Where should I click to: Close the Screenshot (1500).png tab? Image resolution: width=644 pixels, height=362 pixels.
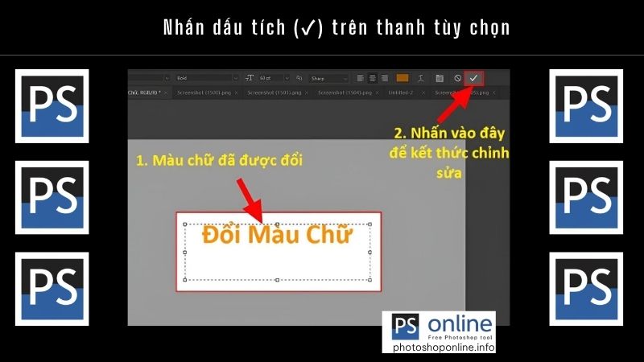point(236,93)
